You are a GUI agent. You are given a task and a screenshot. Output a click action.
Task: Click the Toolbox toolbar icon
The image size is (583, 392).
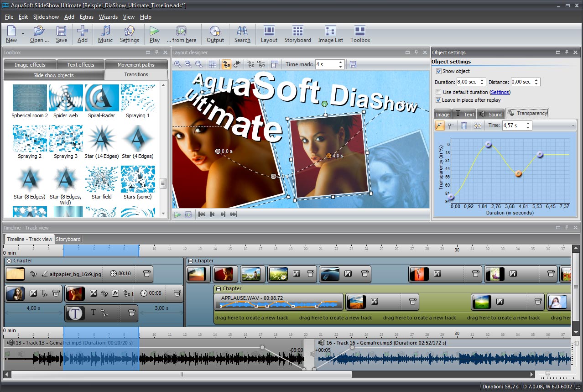pyautogui.click(x=360, y=31)
